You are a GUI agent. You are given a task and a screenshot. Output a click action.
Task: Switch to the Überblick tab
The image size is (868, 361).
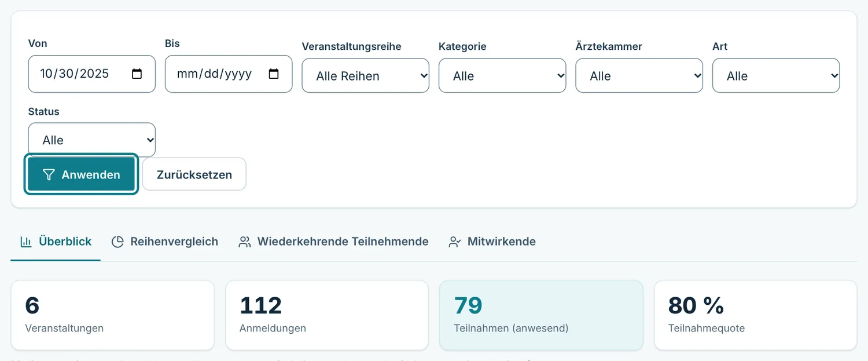[56, 242]
